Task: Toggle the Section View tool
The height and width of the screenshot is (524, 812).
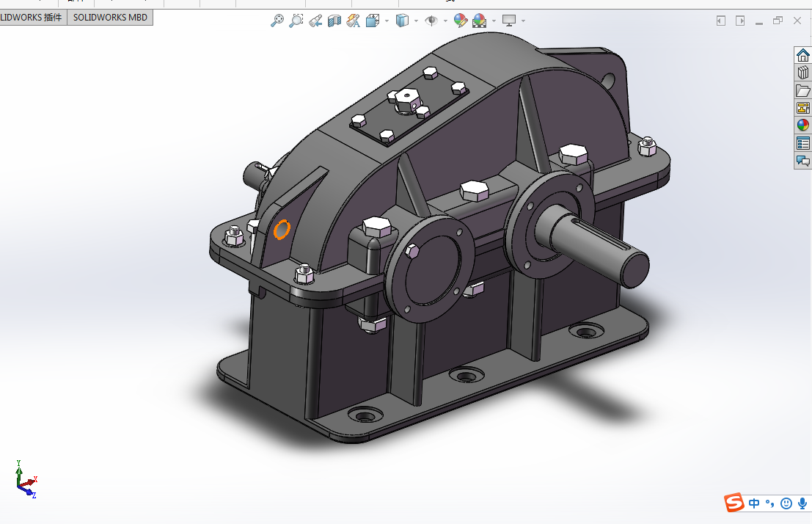Action: click(x=334, y=21)
